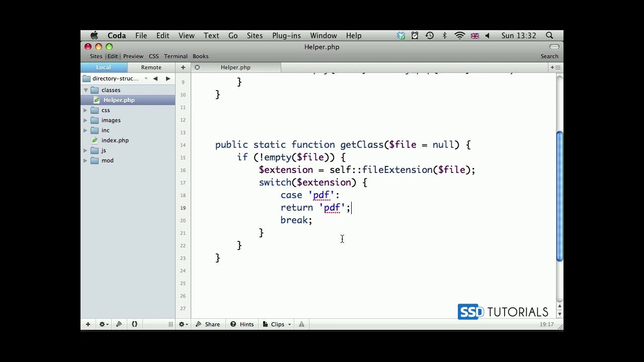
Task: Open the Edit menu in menu bar
Action: (163, 36)
